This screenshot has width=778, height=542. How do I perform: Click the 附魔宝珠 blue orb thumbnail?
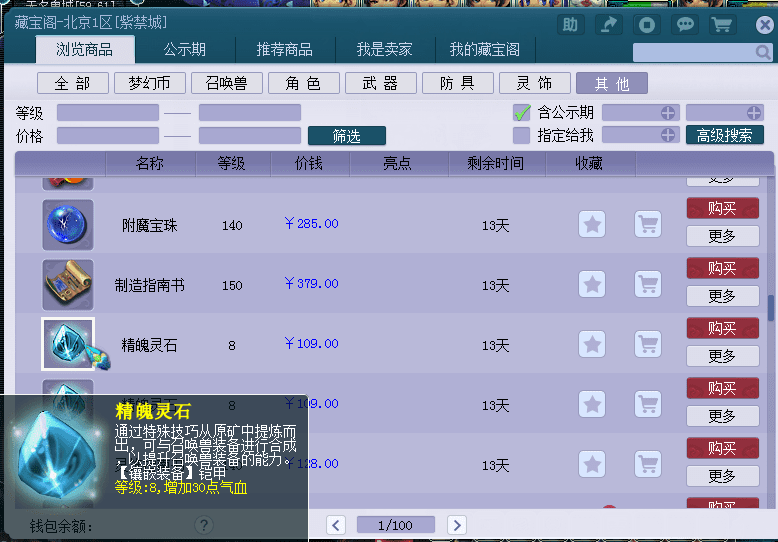point(68,225)
